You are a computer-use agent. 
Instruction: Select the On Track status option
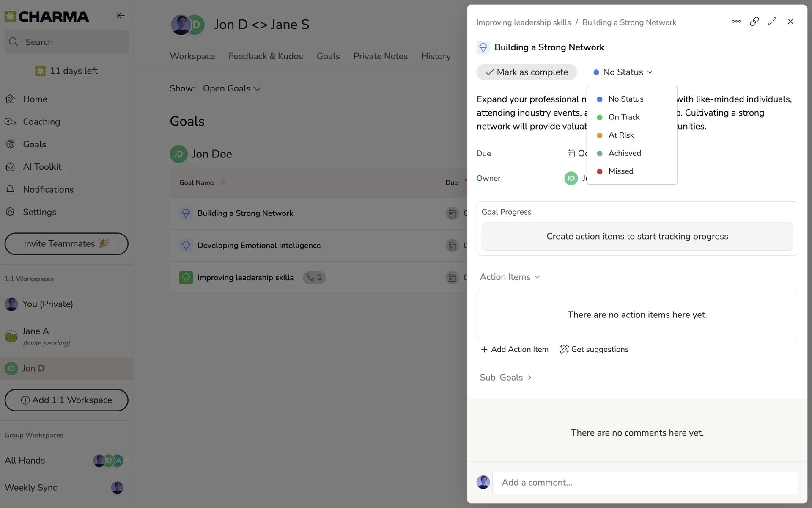tap(624, 117)
